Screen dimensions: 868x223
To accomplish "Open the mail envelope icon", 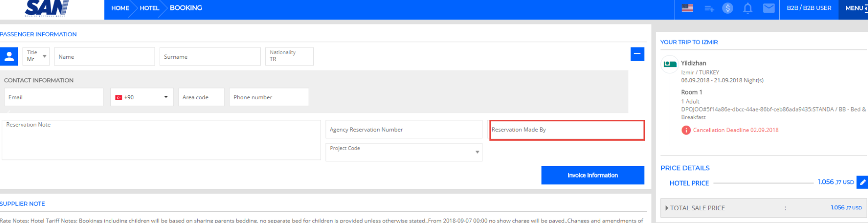I will click(x=768, y=8).
